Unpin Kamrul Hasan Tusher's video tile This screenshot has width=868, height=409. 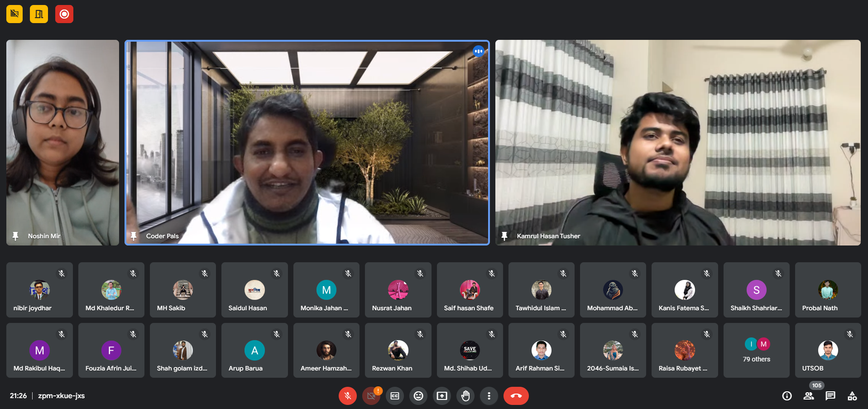[504, 236]
